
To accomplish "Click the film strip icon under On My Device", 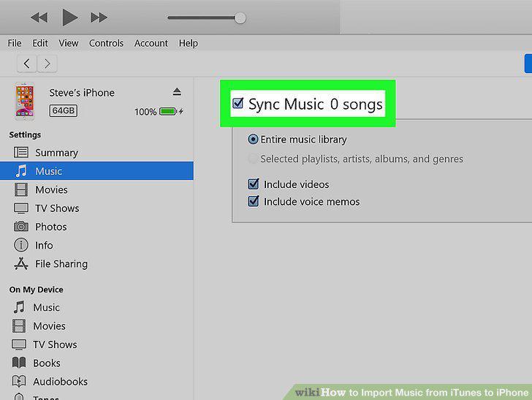I will tap(19, 326).
